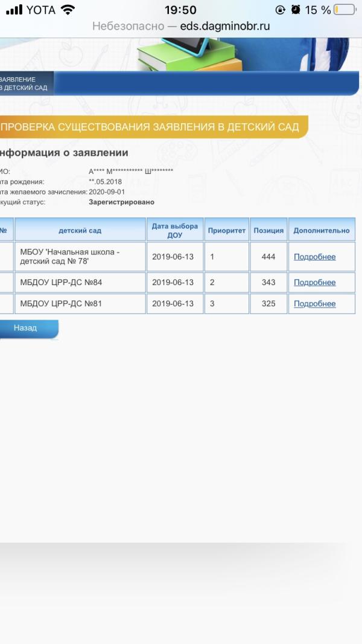Viewport: 362px width, 644px height.
Task: Click the 'Приоритет' column header
Action: [x=227, y=230]
